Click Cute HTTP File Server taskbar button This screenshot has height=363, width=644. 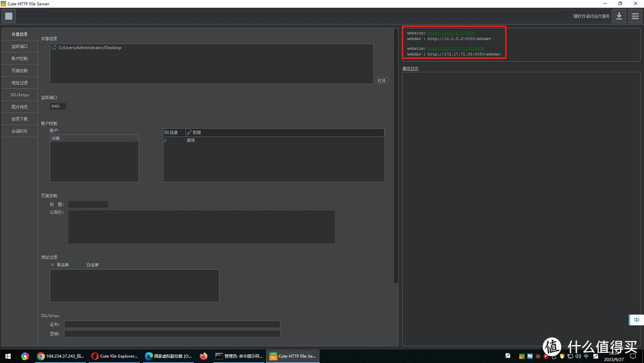tap(293, 356)
